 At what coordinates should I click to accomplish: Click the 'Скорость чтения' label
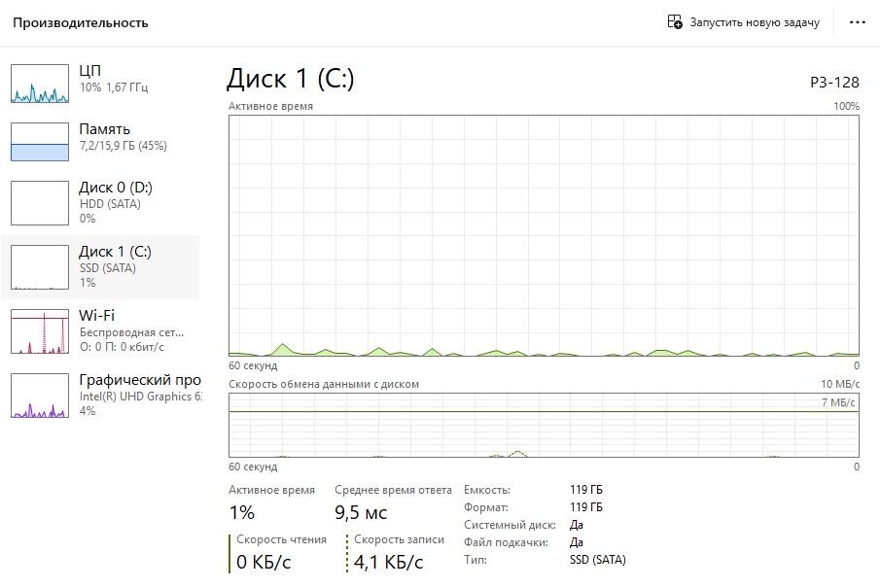(281, 539)
